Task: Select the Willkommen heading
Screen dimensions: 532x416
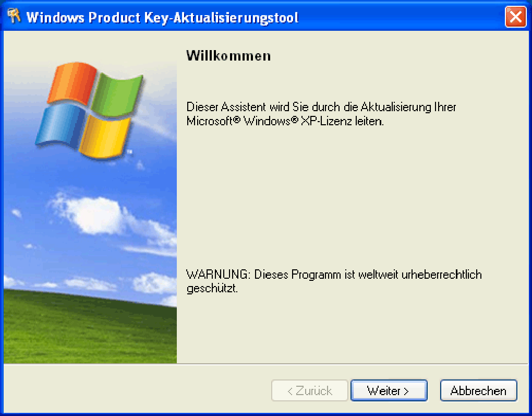Action: pyautogui.click(x=228, y=56)
